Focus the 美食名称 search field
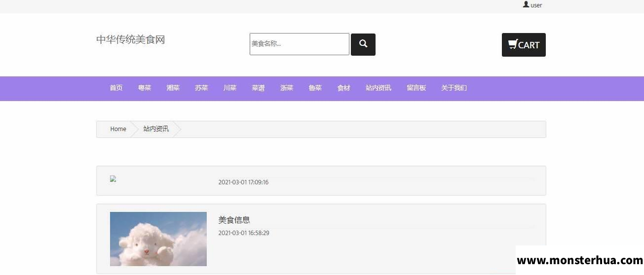This screenshot has width=644, height=275. pos(300,44)
